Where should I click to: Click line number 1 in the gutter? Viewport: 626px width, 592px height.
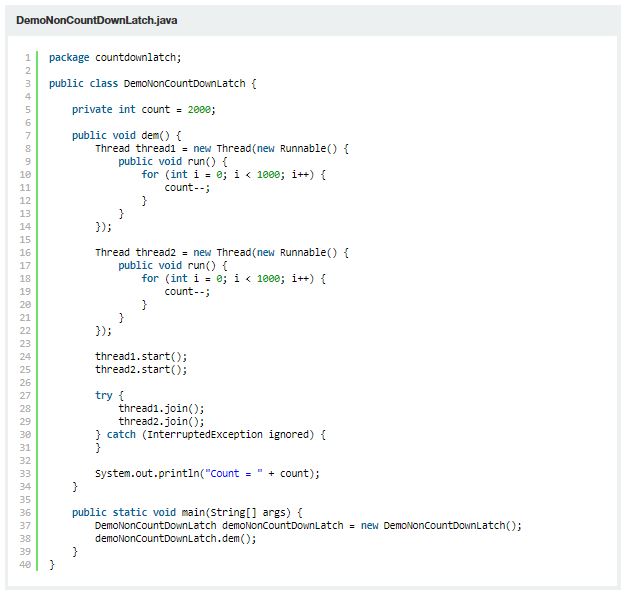tap(27, 57)
